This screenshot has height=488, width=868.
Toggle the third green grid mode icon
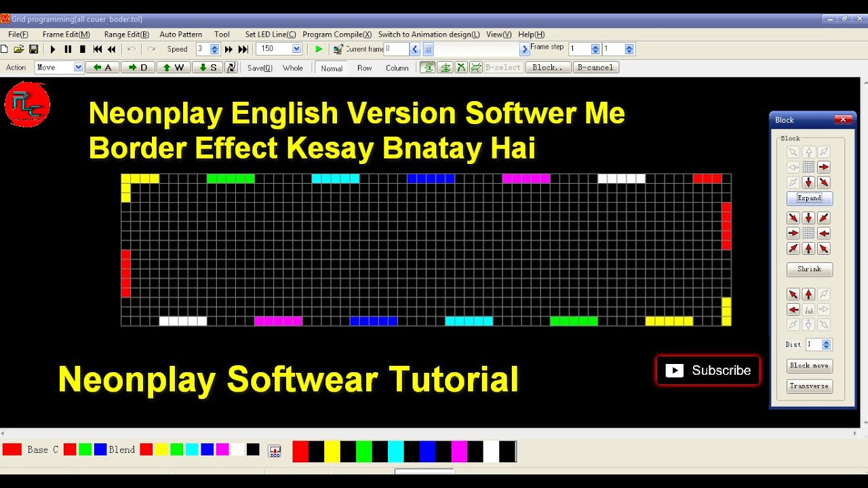coord(461,67)
